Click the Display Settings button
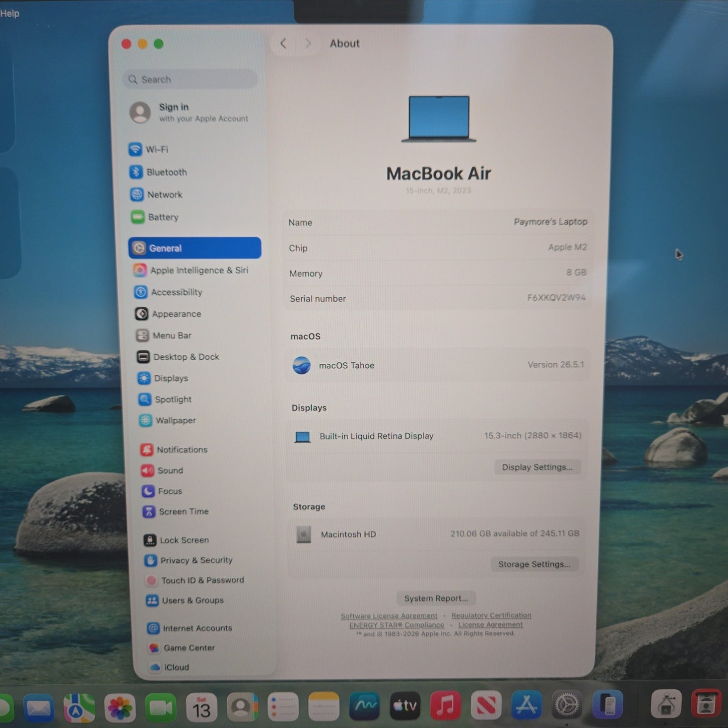This screenshot has width=728, height=728. click(537, 467)
